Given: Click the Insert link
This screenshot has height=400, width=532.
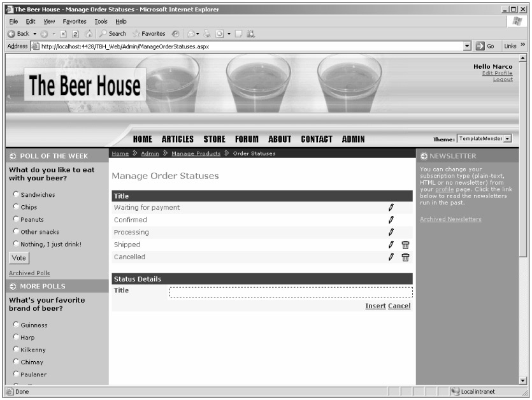Looking at the screenshot, I should pos(375,306).
